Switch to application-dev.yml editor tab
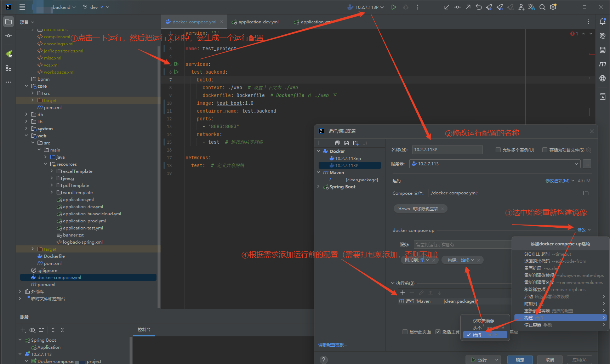The height and width of the screenshot is (364, 610). [x=258, y=22]
